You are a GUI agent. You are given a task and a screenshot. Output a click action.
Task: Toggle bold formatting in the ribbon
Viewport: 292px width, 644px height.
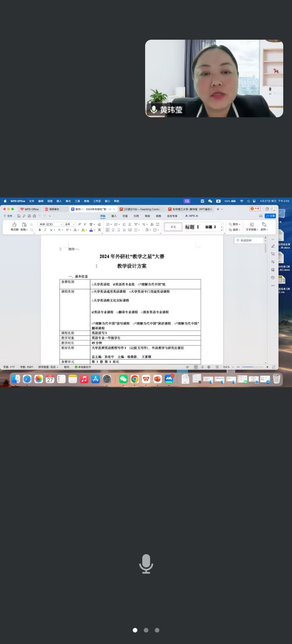click(40, 230)
